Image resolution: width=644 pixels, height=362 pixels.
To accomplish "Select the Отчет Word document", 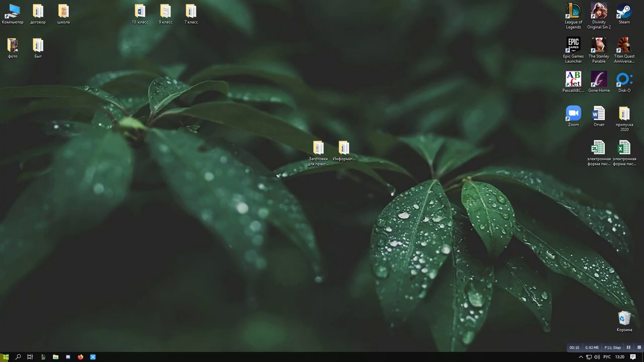I will 599,116.
